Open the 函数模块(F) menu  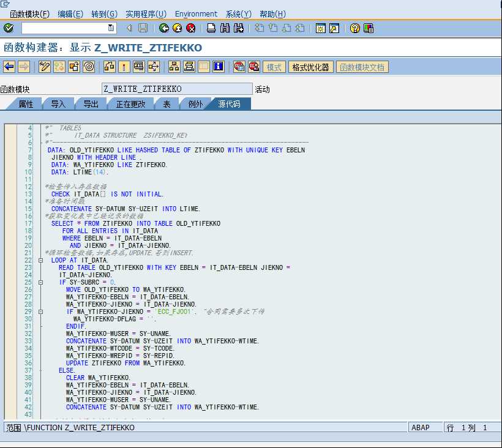[29, 14]
